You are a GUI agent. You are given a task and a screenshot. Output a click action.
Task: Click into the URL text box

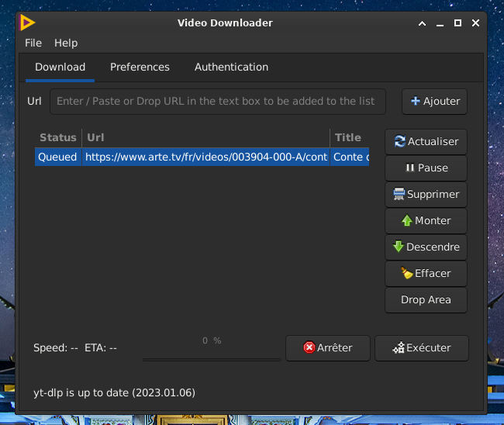point(217,101)
